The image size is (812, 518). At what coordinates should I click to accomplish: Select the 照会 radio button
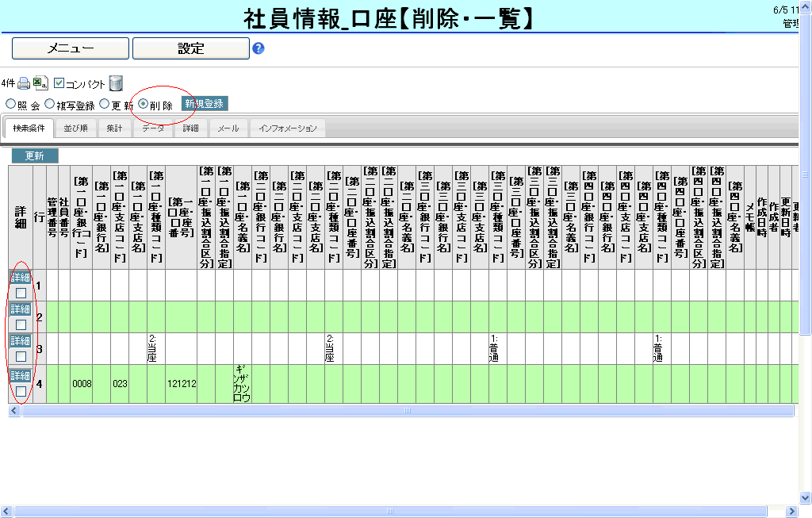pyautogui.click(x=10, y=104)
